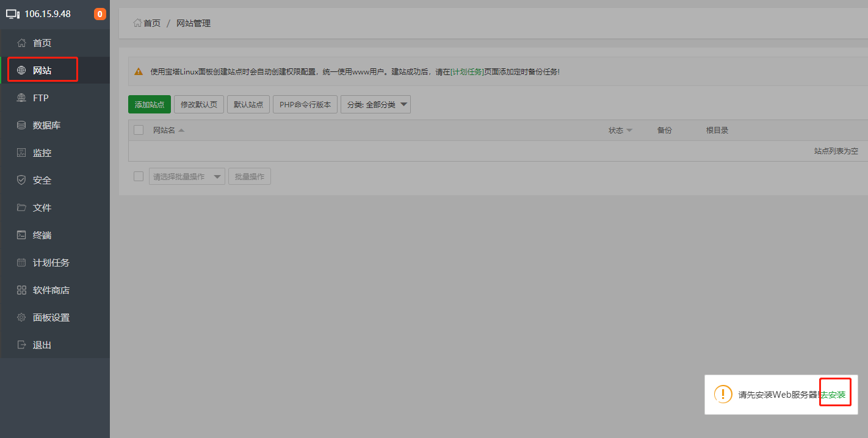868x438 pixels.
Task: Click the PHP命令行版本 button
Action: coord(305,104)
